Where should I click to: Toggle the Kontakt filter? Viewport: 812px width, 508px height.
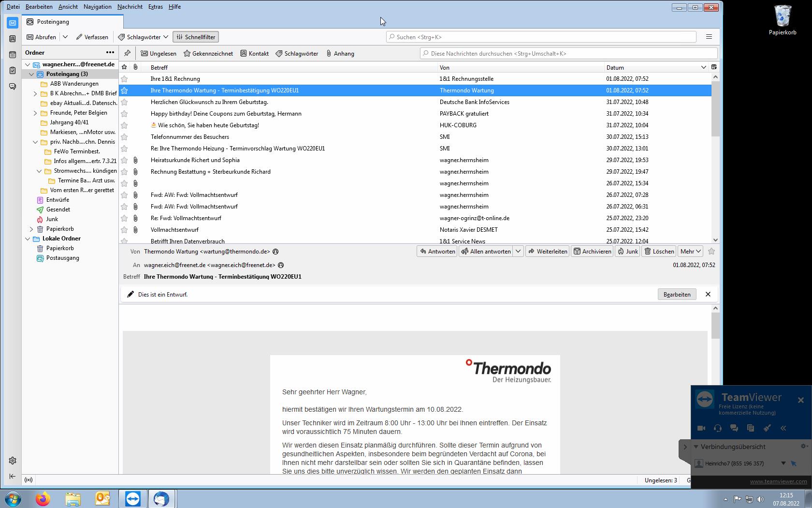pos(255,54)
